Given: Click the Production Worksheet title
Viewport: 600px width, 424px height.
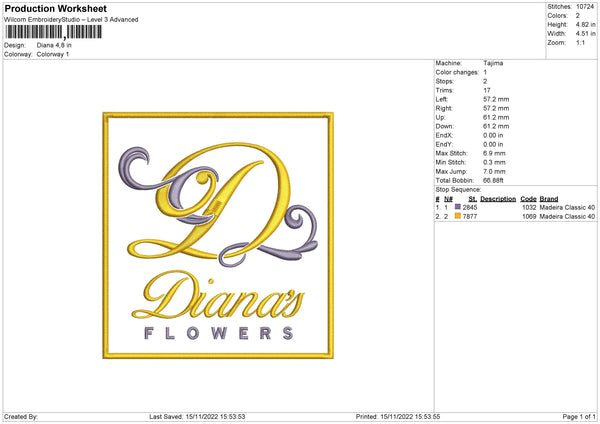Looking at the screenshot, I should point(55,8).
